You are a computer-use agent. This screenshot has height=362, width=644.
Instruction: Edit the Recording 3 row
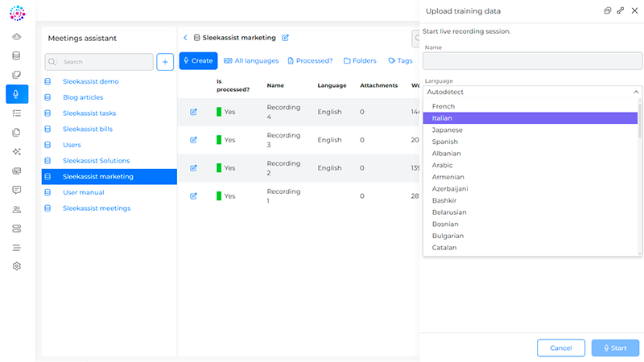coord(193,140)
